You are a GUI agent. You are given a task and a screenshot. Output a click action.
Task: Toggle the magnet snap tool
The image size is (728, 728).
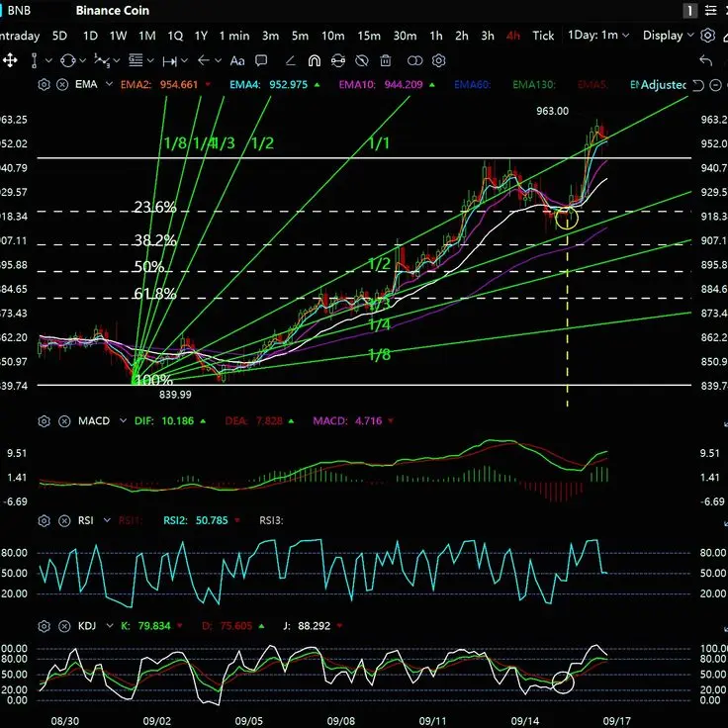pos(315,60)
